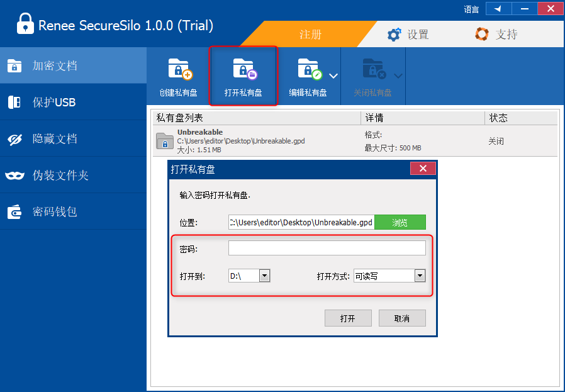Click the encrypted folder icon beside 加密文档
This screenshot has height=392, width=565.
point(14,66)
